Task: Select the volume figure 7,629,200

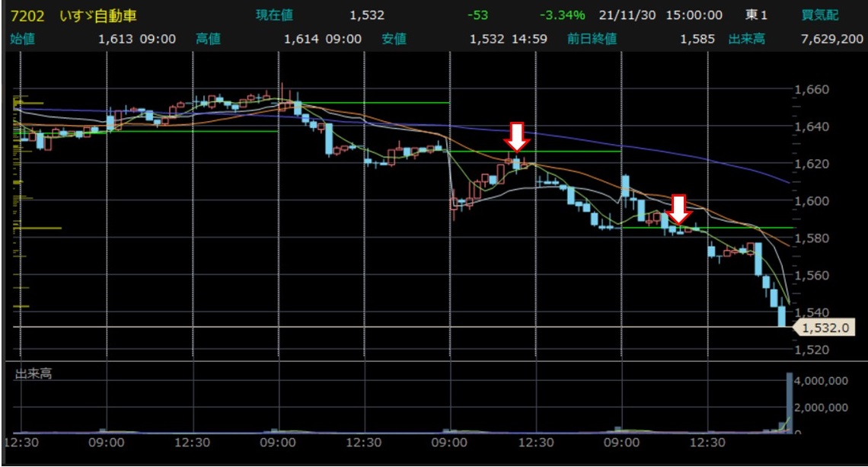Action: [832, 39]
